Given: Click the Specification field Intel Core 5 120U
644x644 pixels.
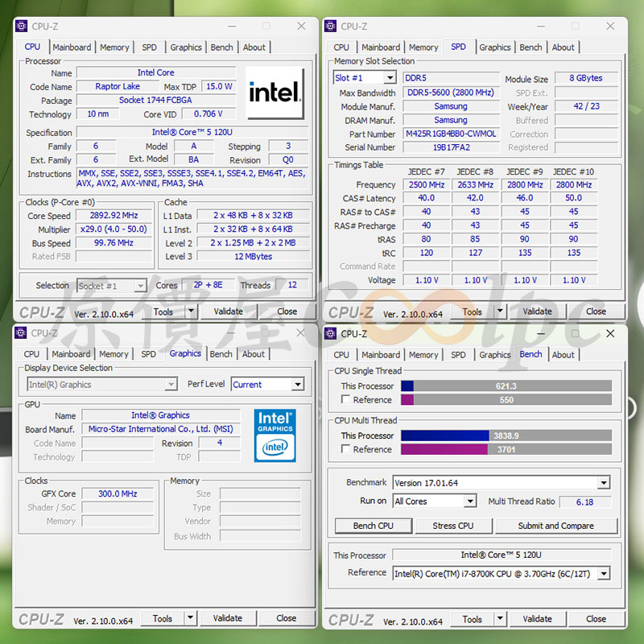Looking at the screenshot, I should pyautogui.click(x=192, y=132).
